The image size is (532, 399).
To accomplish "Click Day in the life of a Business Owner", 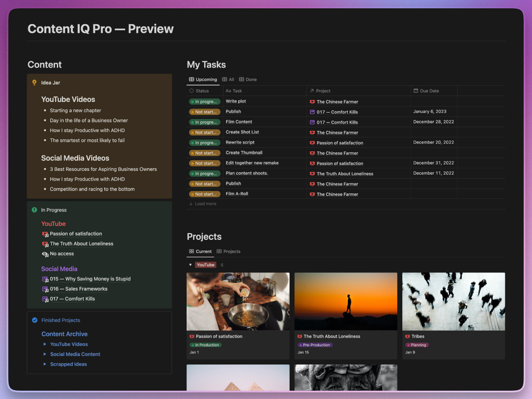I will click(x=89, y=121).
